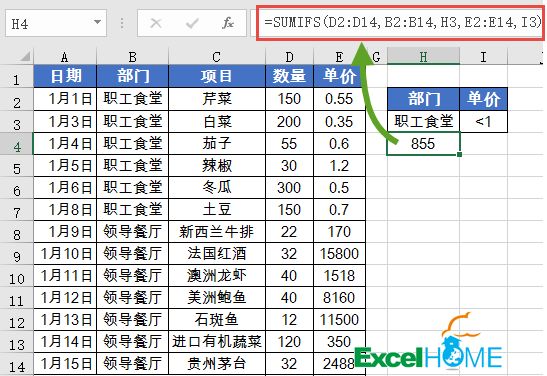Click header cell 数量
The image size is (547, 376).
click(289, 76)
